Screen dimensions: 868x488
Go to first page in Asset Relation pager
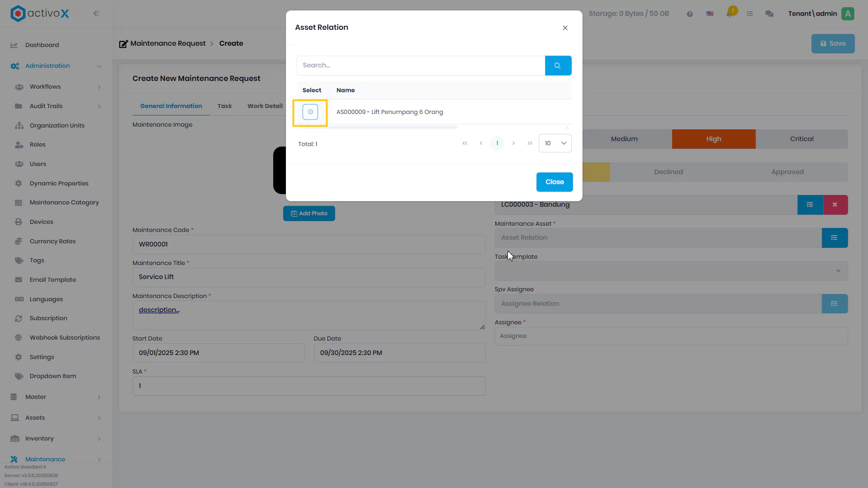(x=465, y=143)
